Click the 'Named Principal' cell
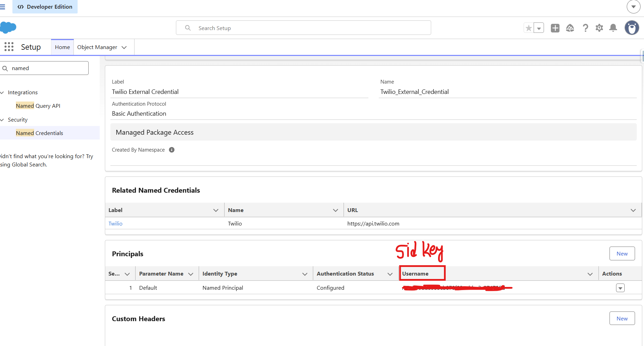The image size is (644, 346). click(x=223, y=288)
